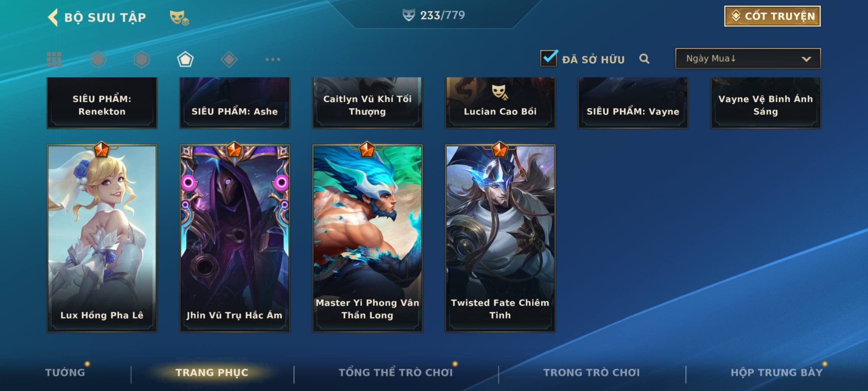Open the Trong Trò Chơi tab

(591, 372)
